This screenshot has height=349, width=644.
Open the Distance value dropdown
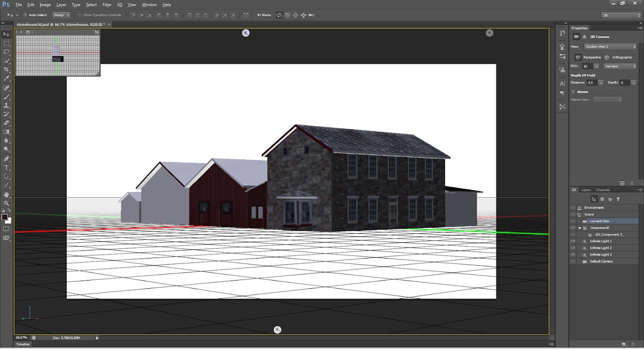coord(601,82)
